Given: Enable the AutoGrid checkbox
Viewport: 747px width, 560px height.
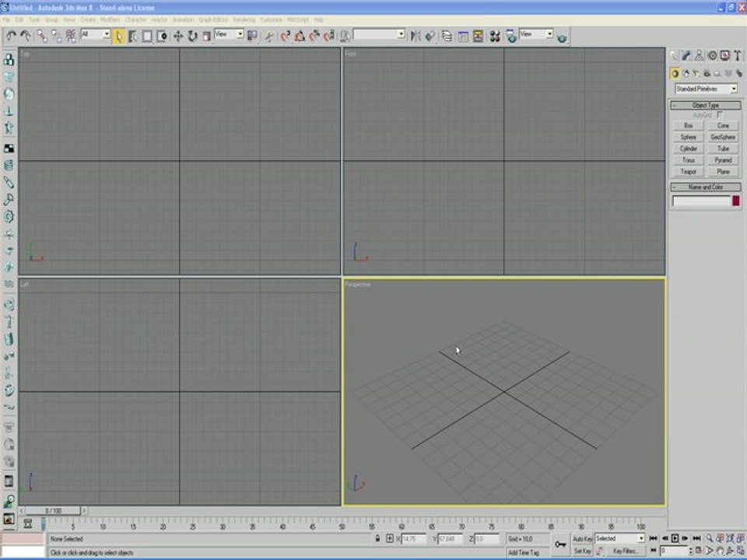Looking at the screenshot, I should pyautogui.click(x=719, y=115).
